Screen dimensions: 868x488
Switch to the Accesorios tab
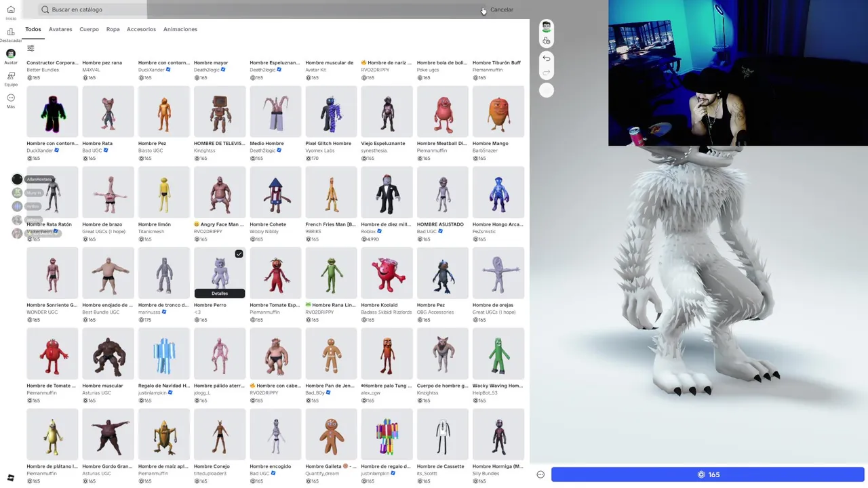(141, 29)
